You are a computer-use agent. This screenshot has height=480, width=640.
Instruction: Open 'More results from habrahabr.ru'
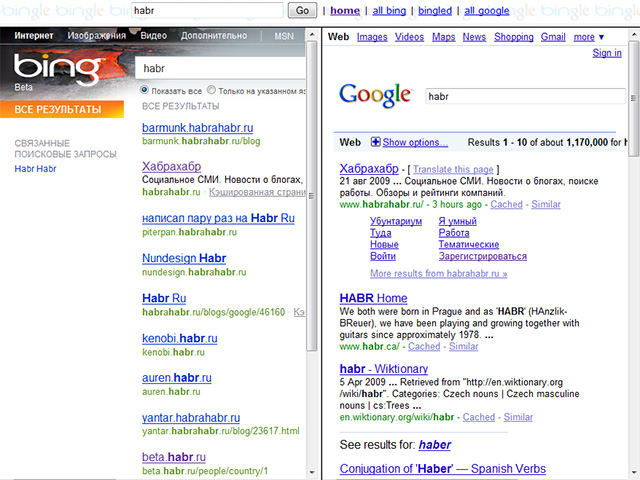click(438, 273)
